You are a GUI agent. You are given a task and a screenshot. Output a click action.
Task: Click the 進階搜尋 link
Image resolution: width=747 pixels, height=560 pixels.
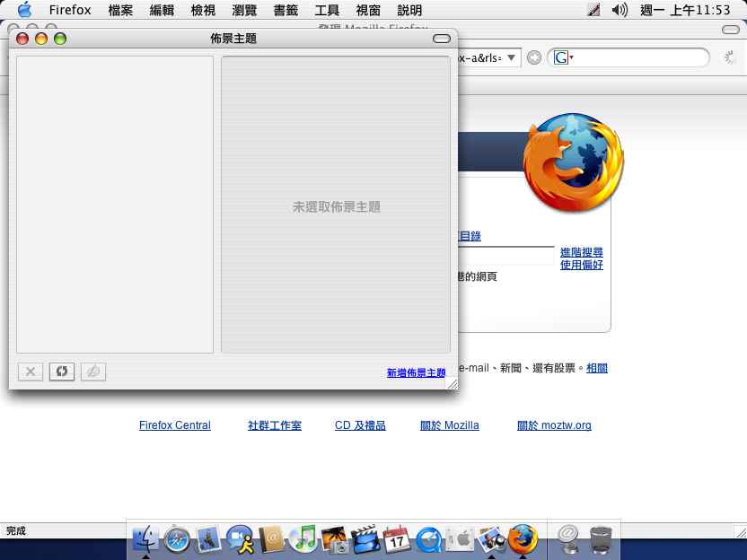pyautogui.click(x=581, y=253)
